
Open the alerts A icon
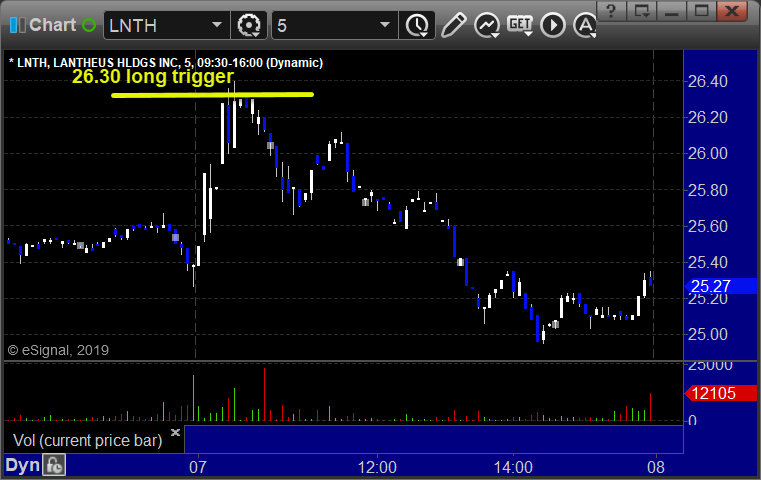pyautogui.click(x=585, y=25)
